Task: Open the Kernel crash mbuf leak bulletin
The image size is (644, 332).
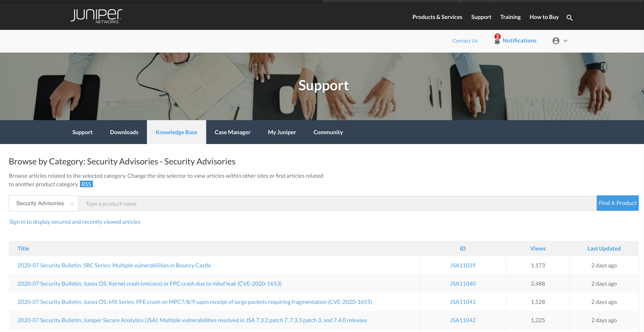Action: 149,284
